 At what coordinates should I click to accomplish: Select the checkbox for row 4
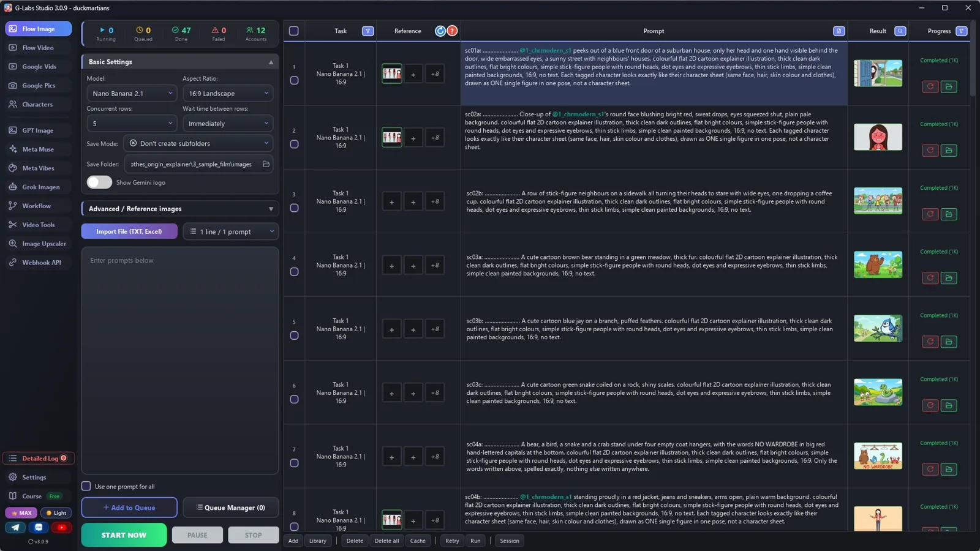[294, 272]
